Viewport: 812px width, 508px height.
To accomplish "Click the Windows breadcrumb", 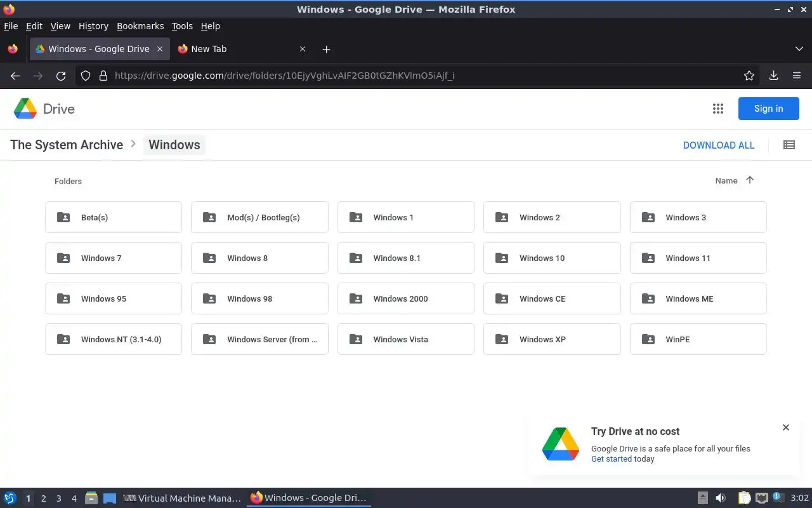I will [x=174, y=145].
